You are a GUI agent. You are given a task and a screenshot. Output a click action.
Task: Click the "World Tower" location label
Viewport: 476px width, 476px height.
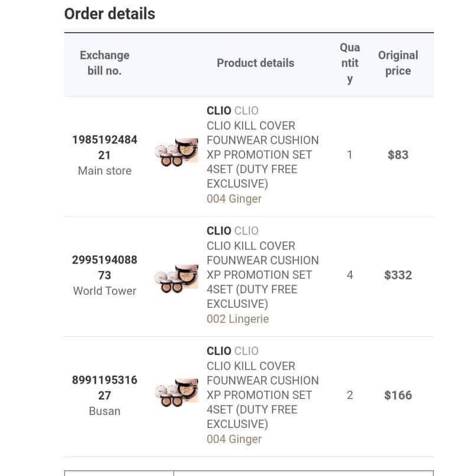coord(105,291)
